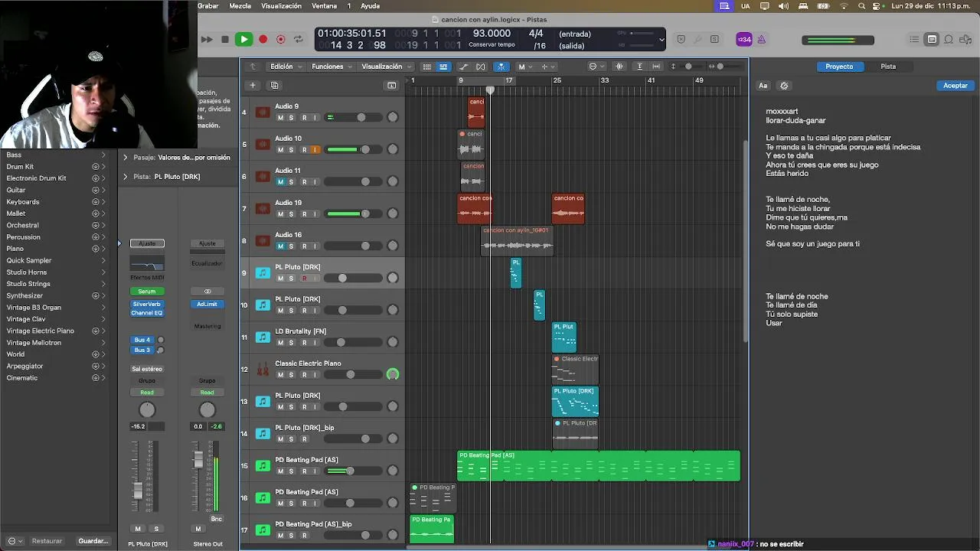Image resolution: width=980 pixels, height=551 pixels.
Task: Toggle the Cycle loop button in transport
Action: pos(299,39)
